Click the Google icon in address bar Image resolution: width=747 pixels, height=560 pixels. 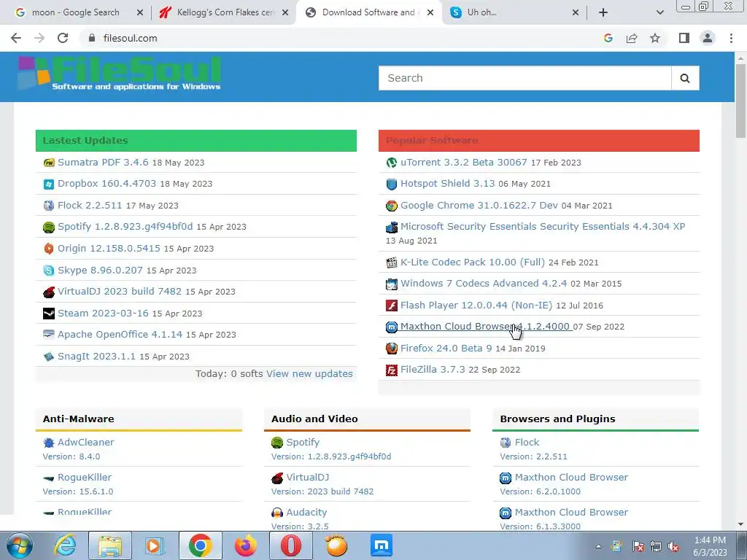[608, 38]
